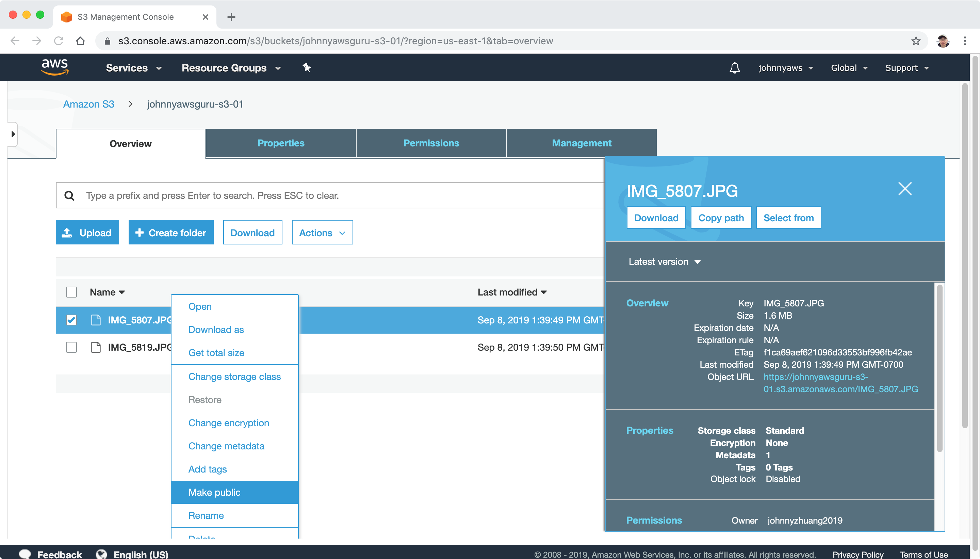Bookmark this page with the star icon
The width and height of the screenshot is (980, 559).
click(x=916, y=41)
